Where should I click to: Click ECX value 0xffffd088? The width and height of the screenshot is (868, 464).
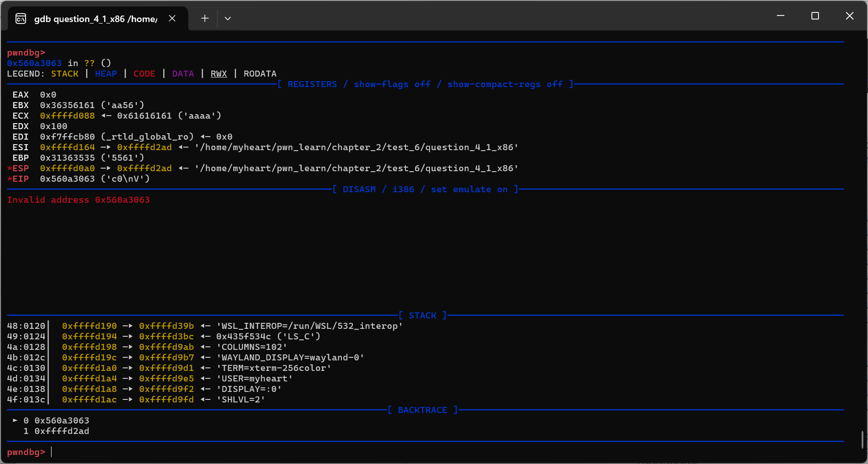click(68, 116)
